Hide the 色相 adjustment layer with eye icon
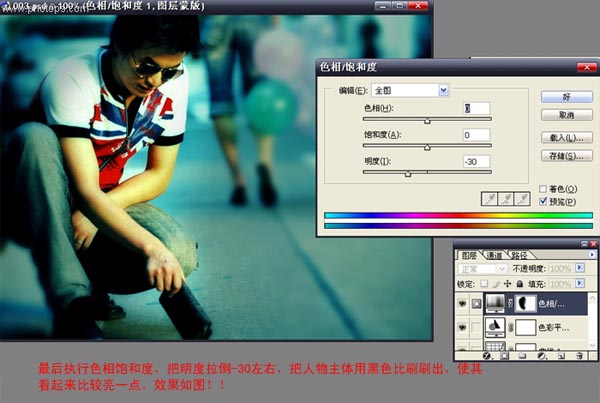Screen dimensions: 600x403 pos(461,302)
